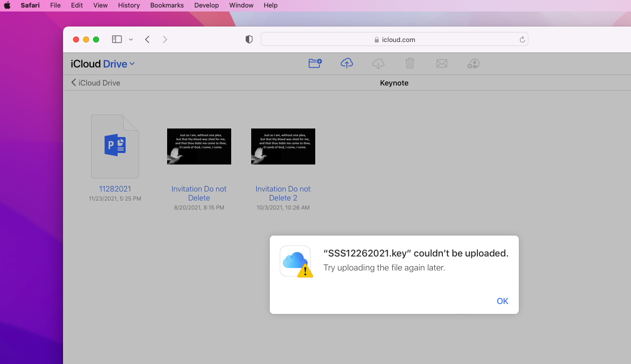Open the Safari menu
Screen dimensions: 631x364
[x=30, y=5]
